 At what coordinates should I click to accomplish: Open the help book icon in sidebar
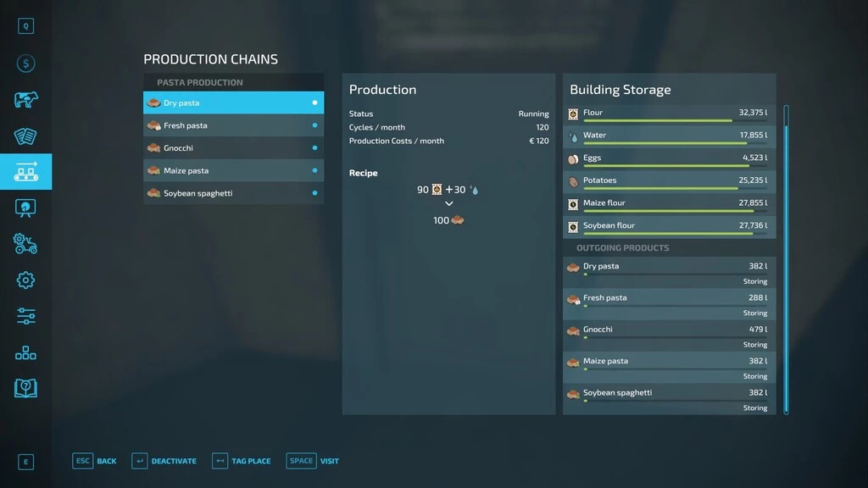pos(25,388)
